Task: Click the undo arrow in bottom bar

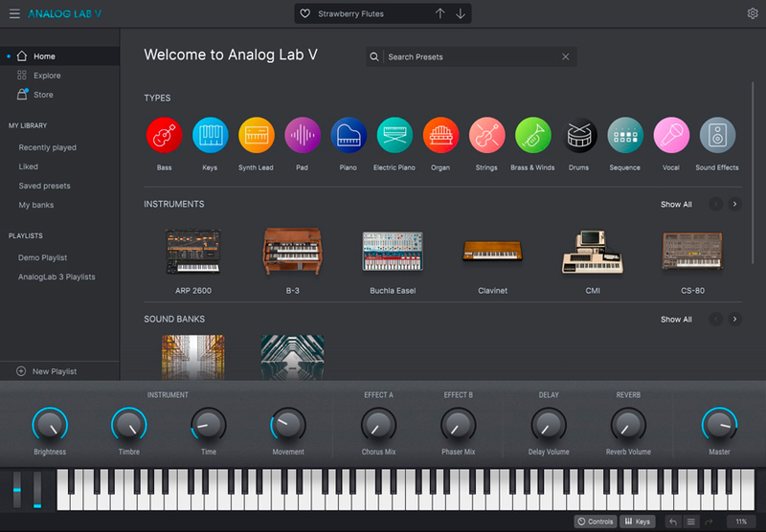Action: point(673,521)
